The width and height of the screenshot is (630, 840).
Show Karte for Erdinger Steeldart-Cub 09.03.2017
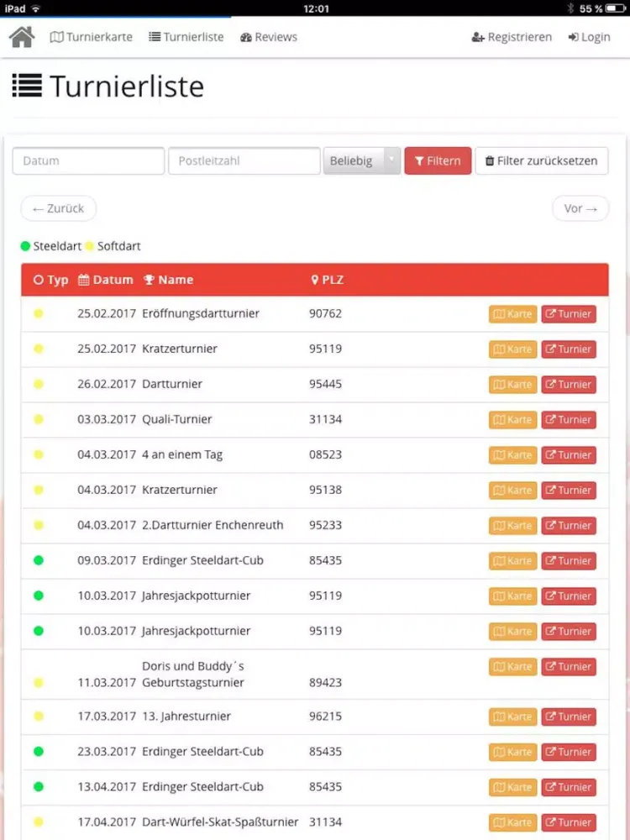(x=512, y=561)
